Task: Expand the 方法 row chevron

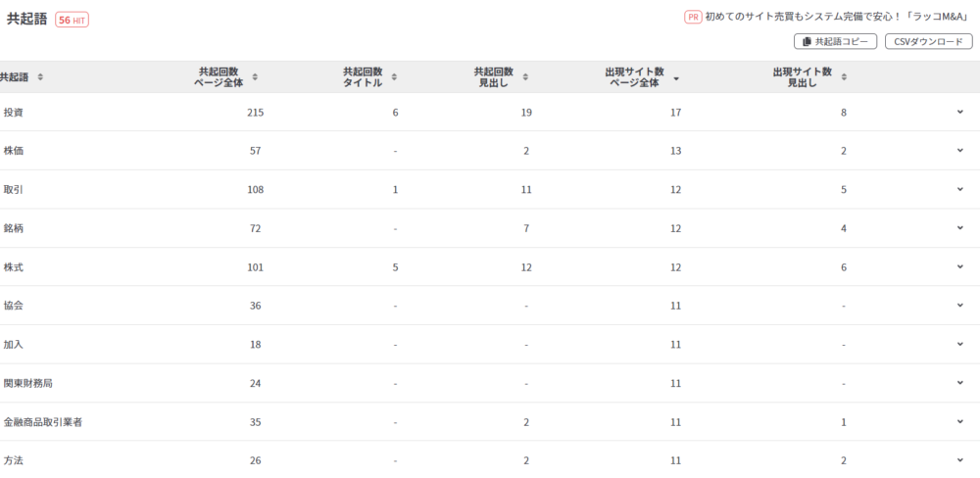Action: [x=960, y=460]
